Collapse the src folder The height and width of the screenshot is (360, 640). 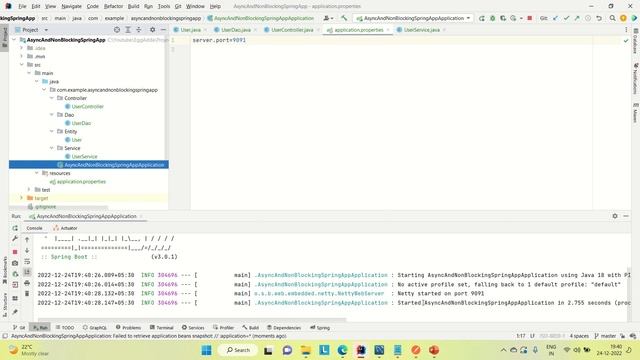coord(22,64)
